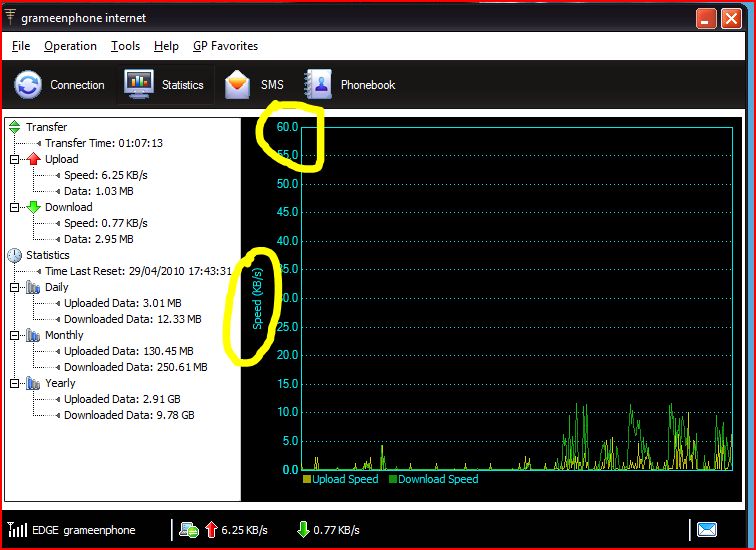
Task: Click the Statistics clock icon
Action: coord(14,255)
